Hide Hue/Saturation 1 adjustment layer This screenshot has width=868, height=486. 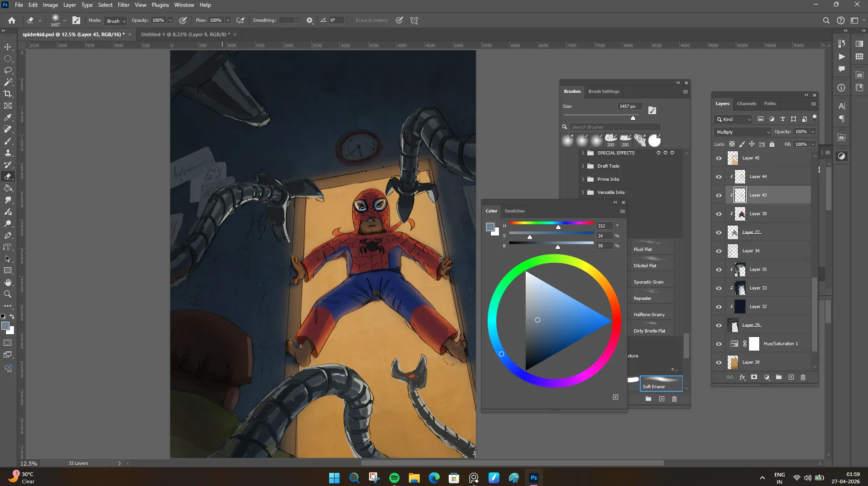(719, 344)
